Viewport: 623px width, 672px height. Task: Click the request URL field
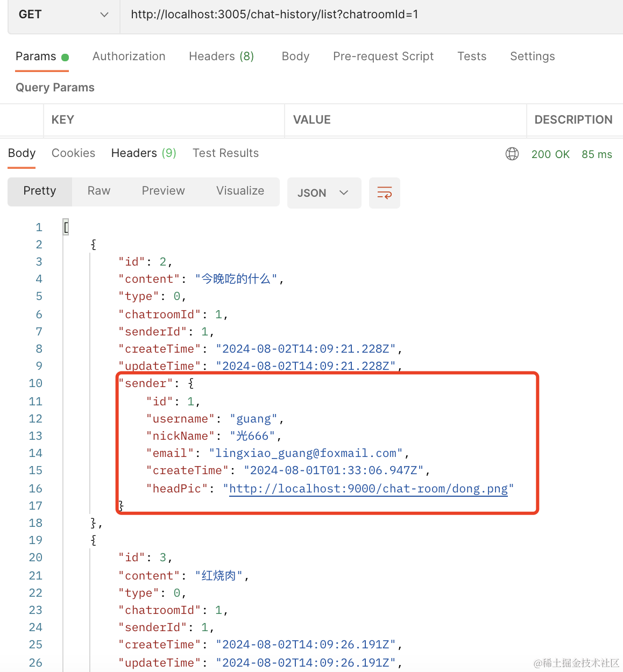366,15
